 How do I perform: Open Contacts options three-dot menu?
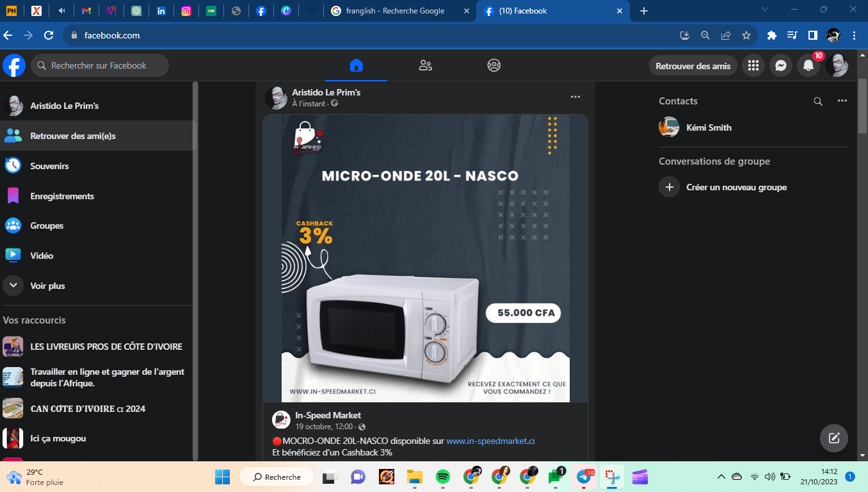coord(842,101)
